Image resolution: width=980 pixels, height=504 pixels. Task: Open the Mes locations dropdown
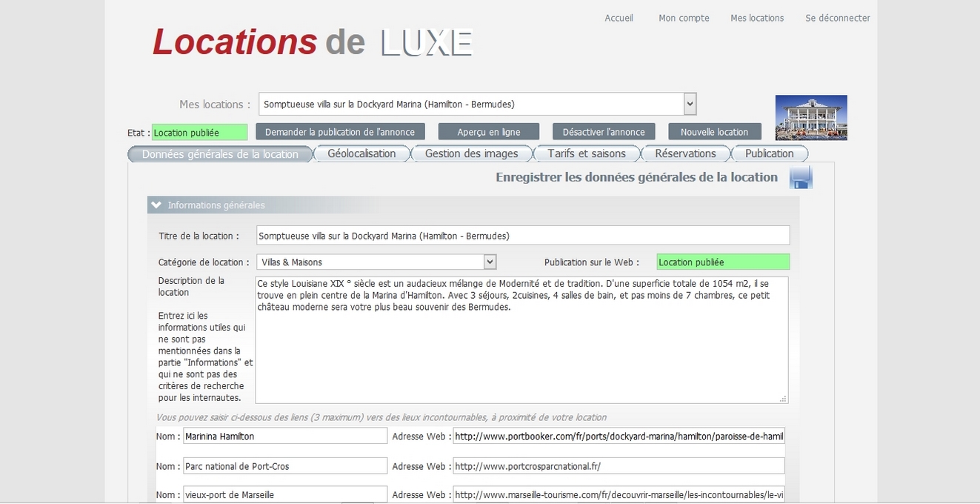click(690, 104)
